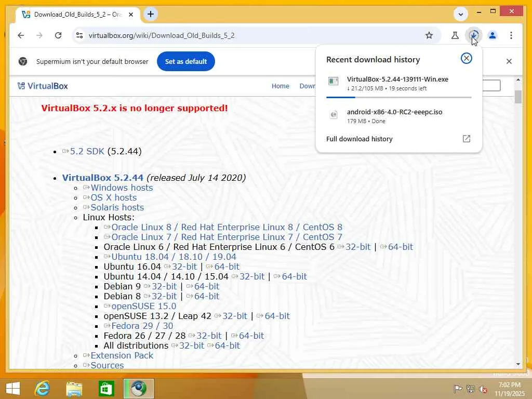Open the 5.2 SDK link
The image size is (532, 399).
(x=87, y=151)
